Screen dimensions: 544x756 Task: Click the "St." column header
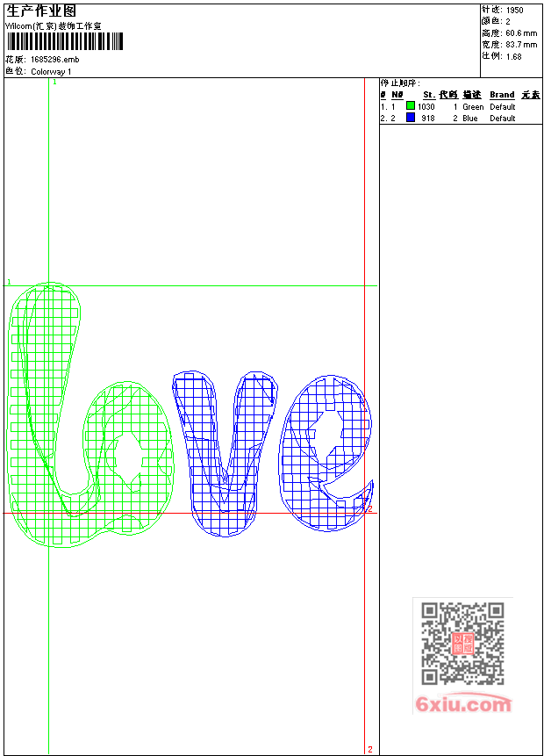[x=429, y=95]
